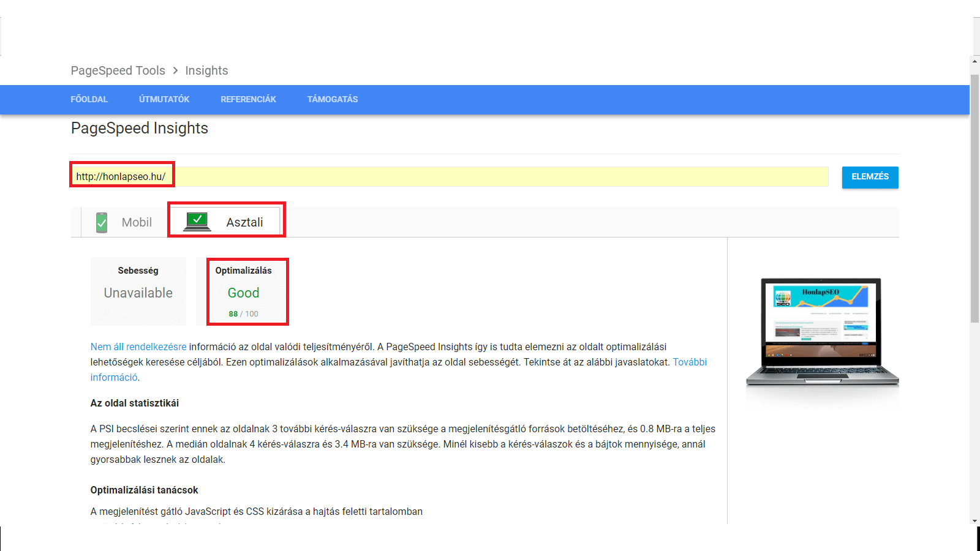The height and width of the screenshot is (551, 980).
Task: Open the FŐOLDAL menu item
Action: click(89, 99)
